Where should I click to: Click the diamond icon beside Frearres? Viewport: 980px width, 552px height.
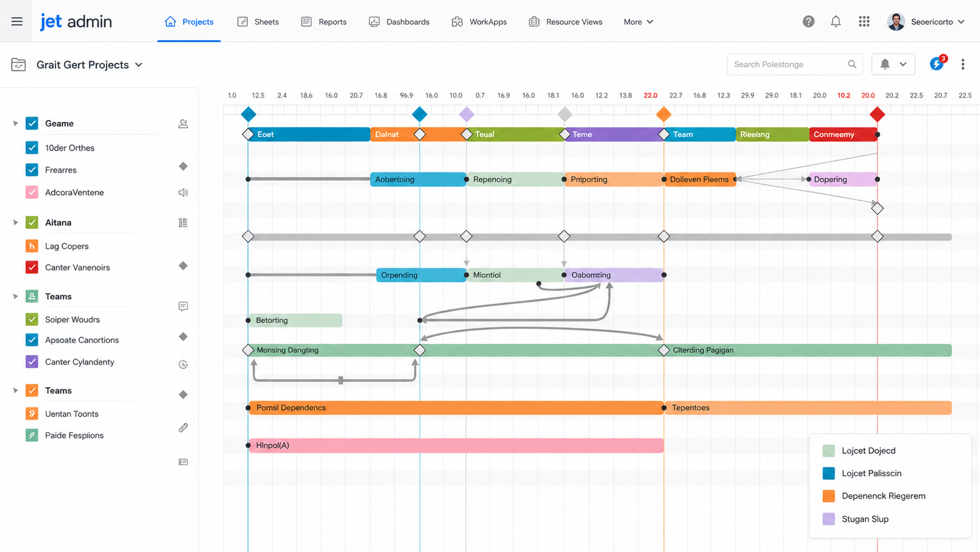[183, 167]
